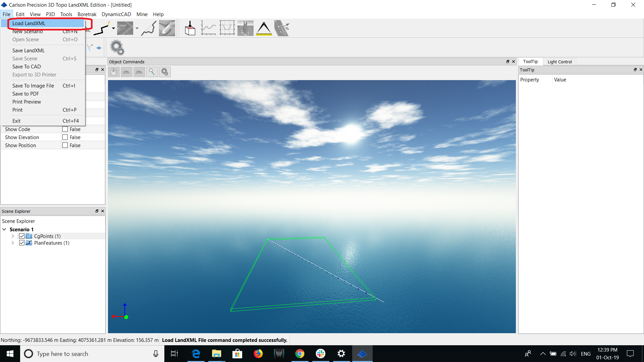Click the add shield Object Commands icon
644x362 pixels.
pyautogui.click(x=114, y=72)
